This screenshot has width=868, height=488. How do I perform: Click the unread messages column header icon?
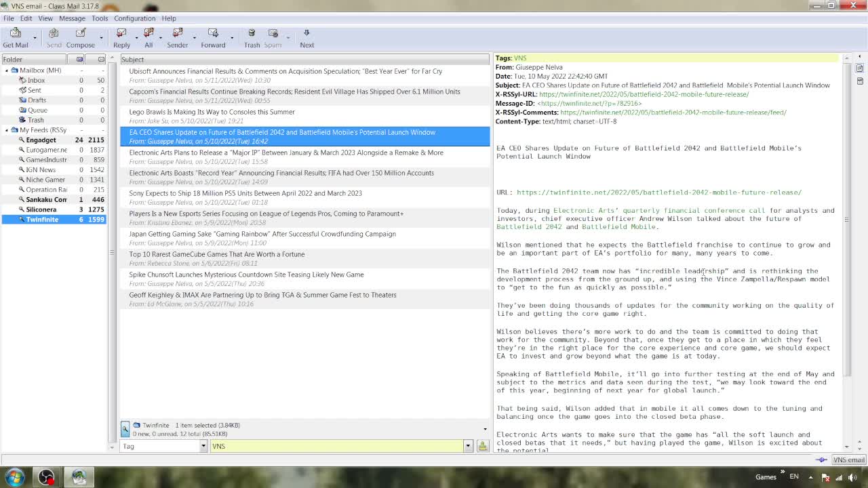(x=80, y=59)
